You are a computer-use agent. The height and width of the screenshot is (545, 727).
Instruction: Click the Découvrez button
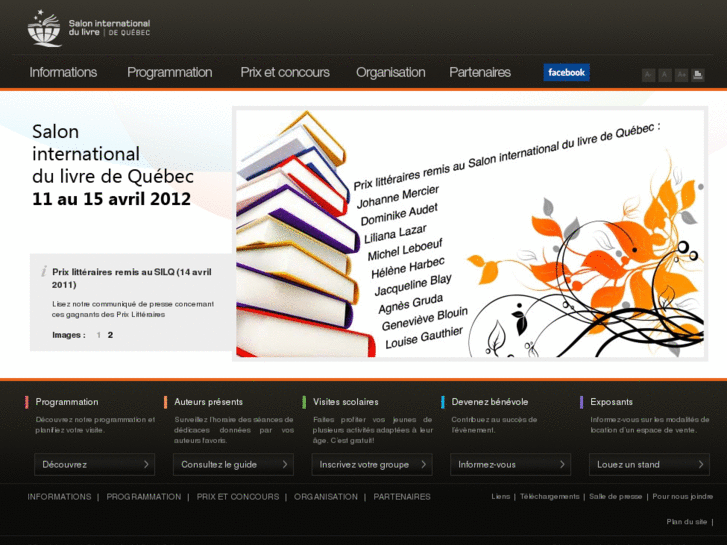(94, 464)
